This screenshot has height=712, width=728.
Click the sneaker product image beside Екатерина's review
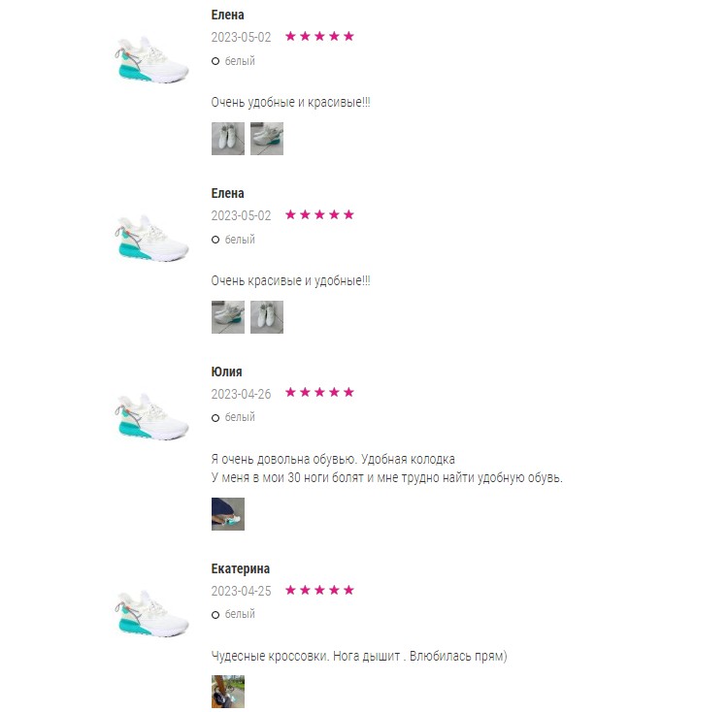151,613
